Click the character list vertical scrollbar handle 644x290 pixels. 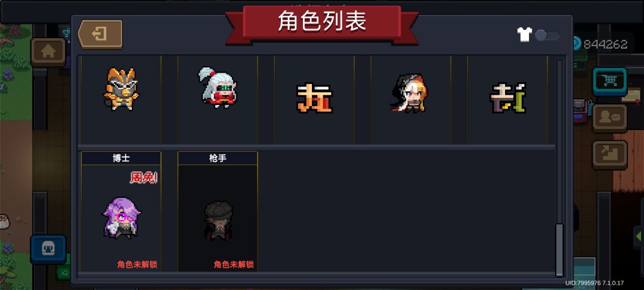click(x=559, y=250)
